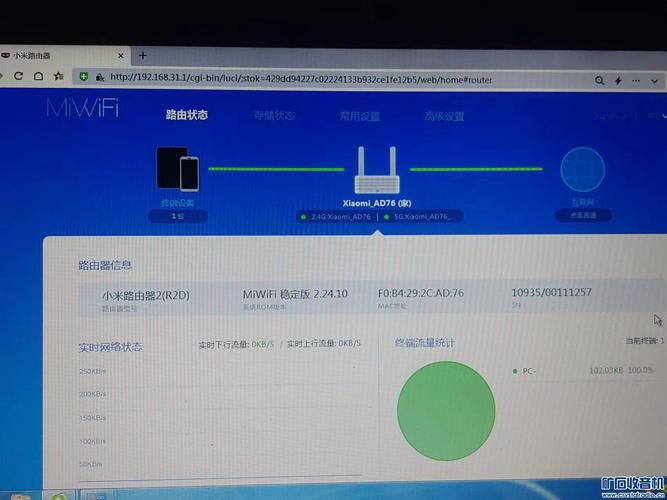Click the browser refresh icon
The width and height of the screenshot is (667, 500).
pos(18,76)
